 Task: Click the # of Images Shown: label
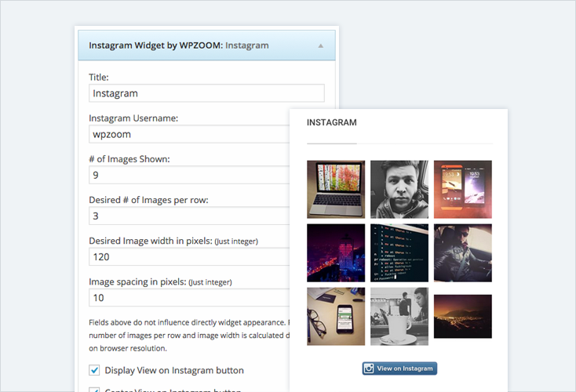[x=129, y=159]
